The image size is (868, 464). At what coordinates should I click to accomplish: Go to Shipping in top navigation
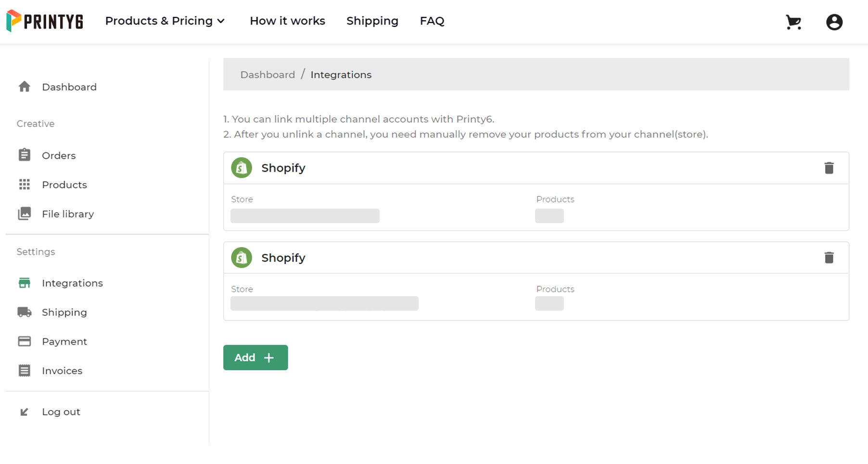[x=372, y=21]
